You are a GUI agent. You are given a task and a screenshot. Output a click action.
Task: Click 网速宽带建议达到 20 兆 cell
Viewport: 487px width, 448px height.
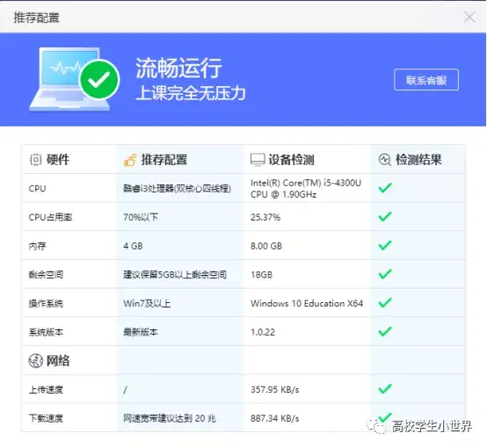[x=170, y=418]
